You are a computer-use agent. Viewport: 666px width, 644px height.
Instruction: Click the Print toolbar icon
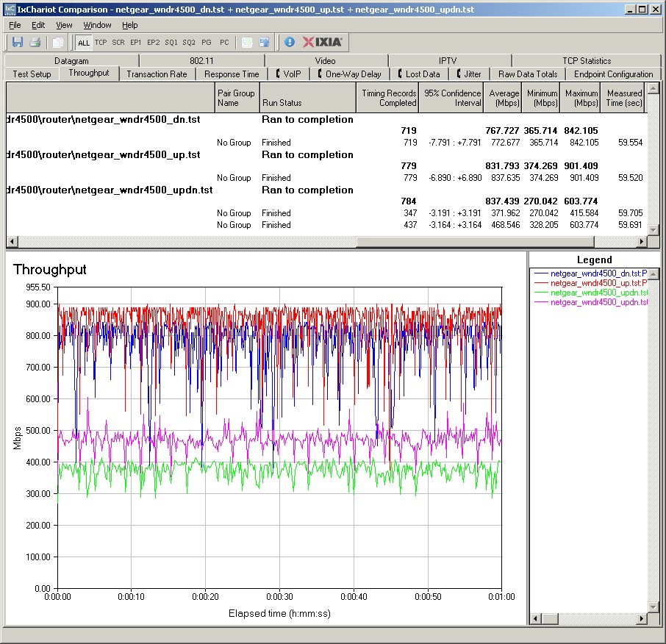35,42
